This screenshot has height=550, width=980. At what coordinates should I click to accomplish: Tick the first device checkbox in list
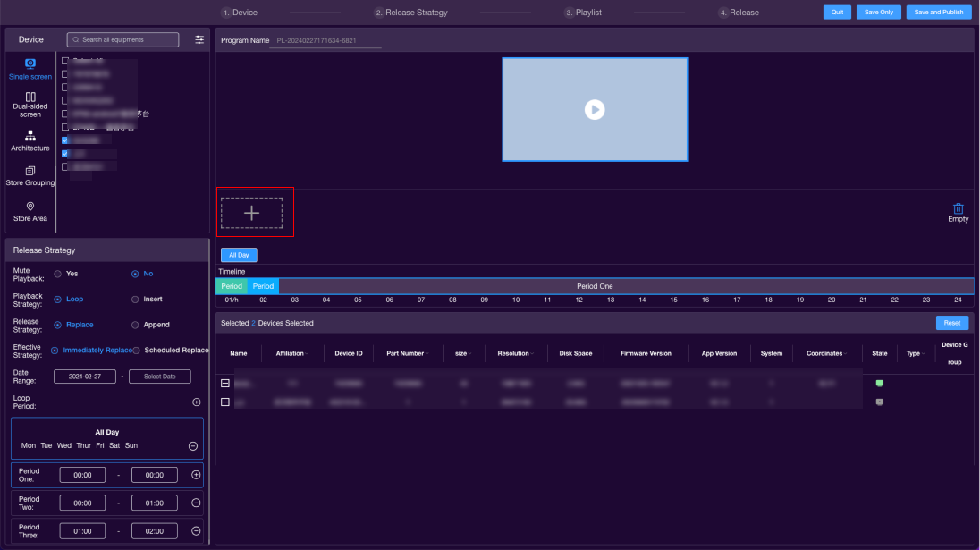(65, 61)
